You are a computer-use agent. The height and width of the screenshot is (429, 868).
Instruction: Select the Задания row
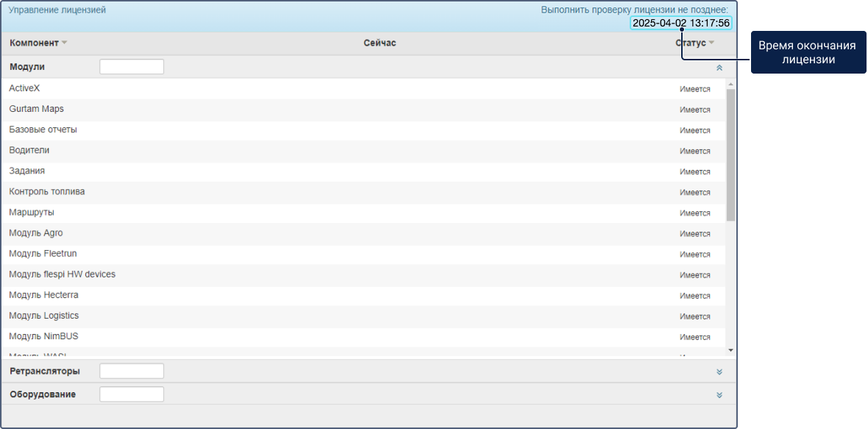coord(363,171)
